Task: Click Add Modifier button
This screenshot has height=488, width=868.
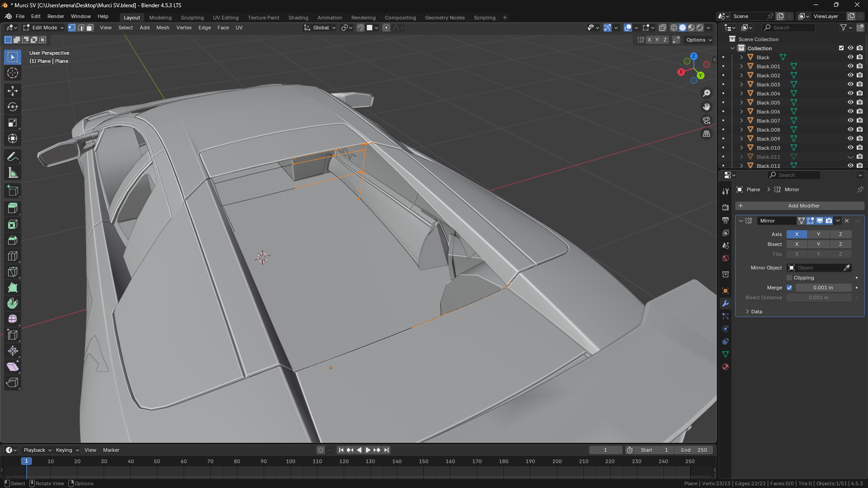Action: point(800,206)
